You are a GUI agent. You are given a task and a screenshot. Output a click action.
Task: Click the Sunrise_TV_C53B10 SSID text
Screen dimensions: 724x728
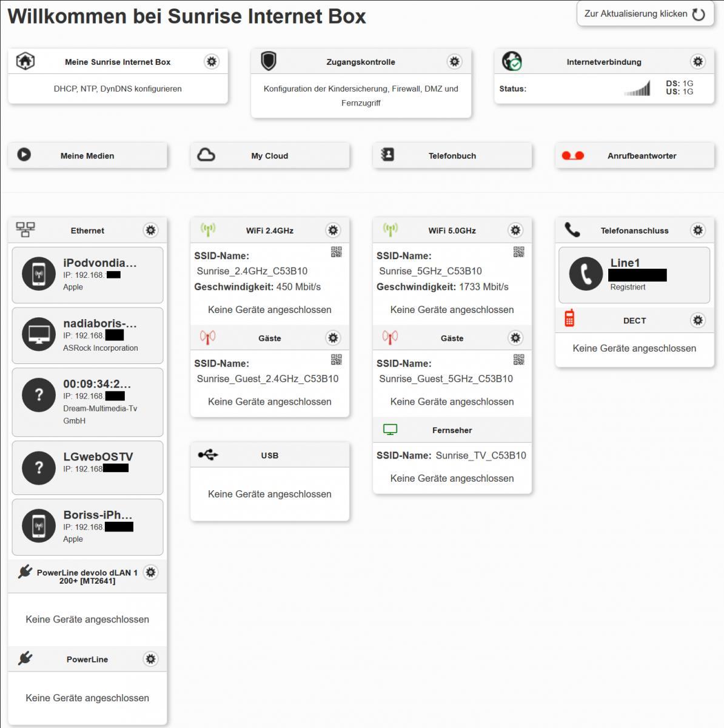click(481, 455)
